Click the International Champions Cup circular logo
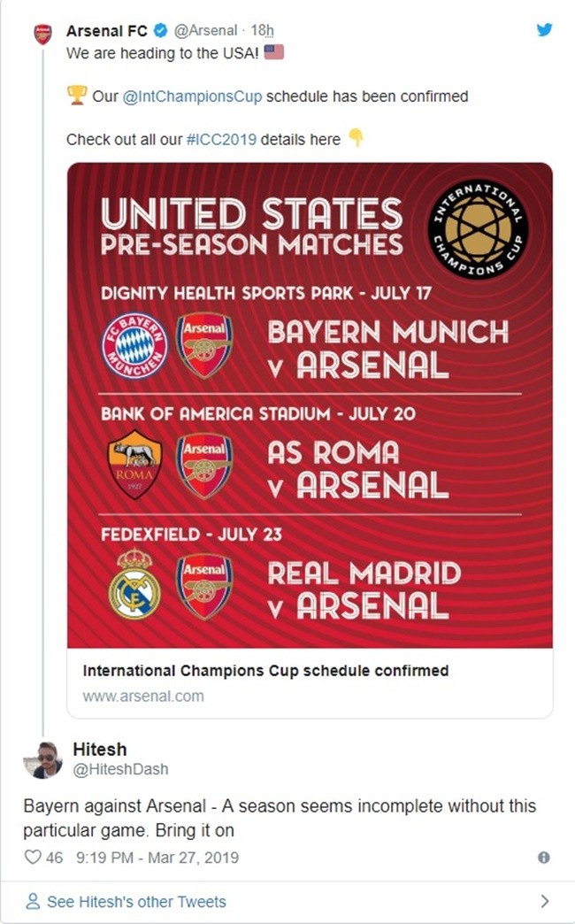The height and width of the screenshot is (924, 575). 476,226
